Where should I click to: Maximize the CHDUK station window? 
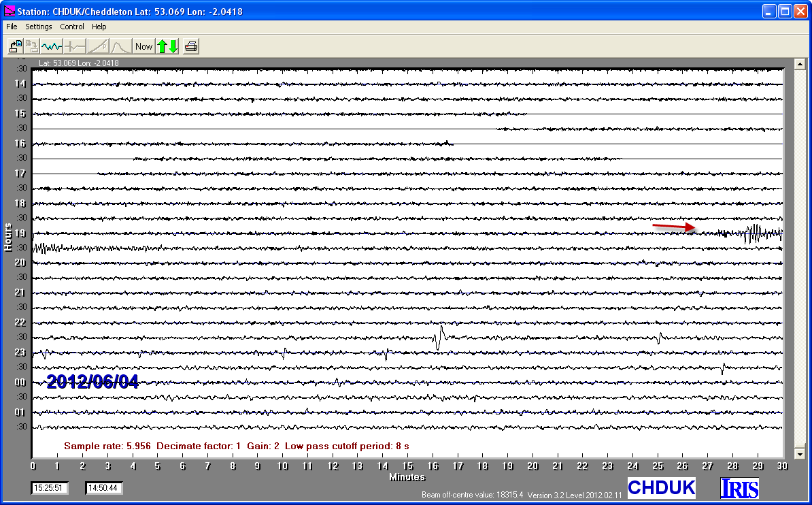click(x=785, y=11)
